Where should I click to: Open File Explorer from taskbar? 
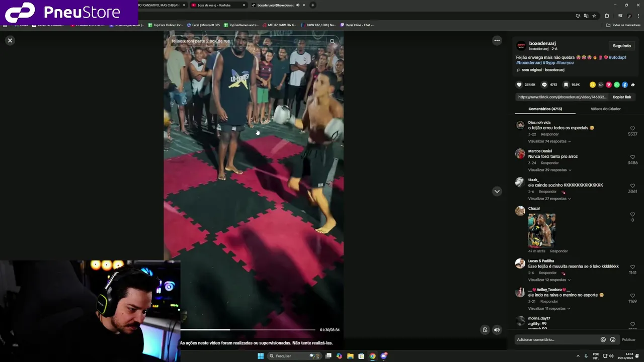click(350, 356)
